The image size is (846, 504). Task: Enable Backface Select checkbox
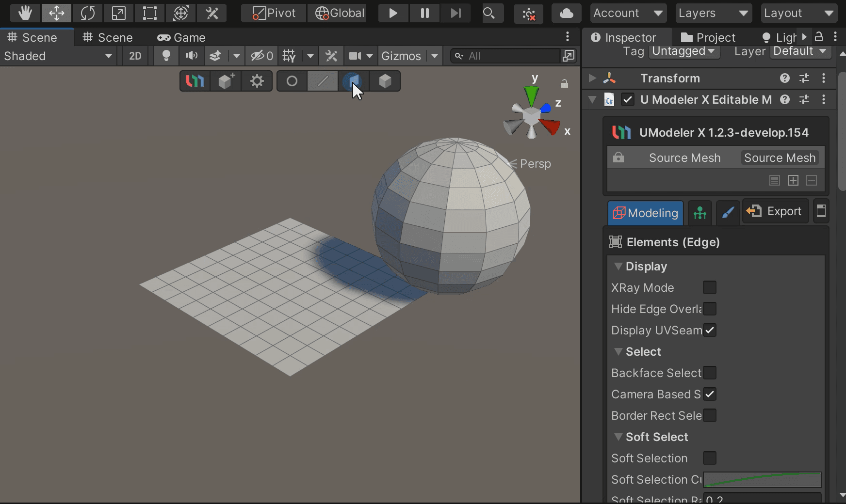pyautogui.click(x=709, y=373)
